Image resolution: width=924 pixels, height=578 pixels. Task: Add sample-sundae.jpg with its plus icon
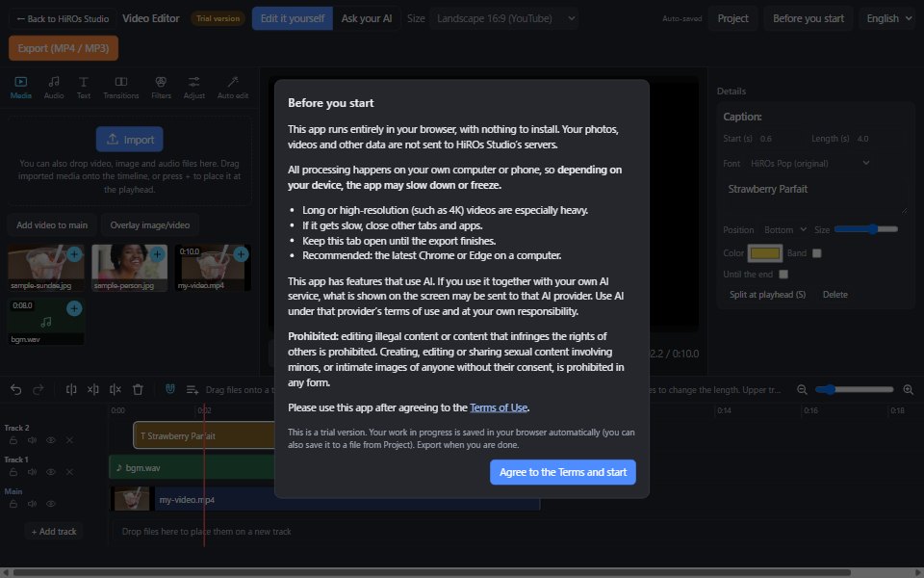coord(74,254)
